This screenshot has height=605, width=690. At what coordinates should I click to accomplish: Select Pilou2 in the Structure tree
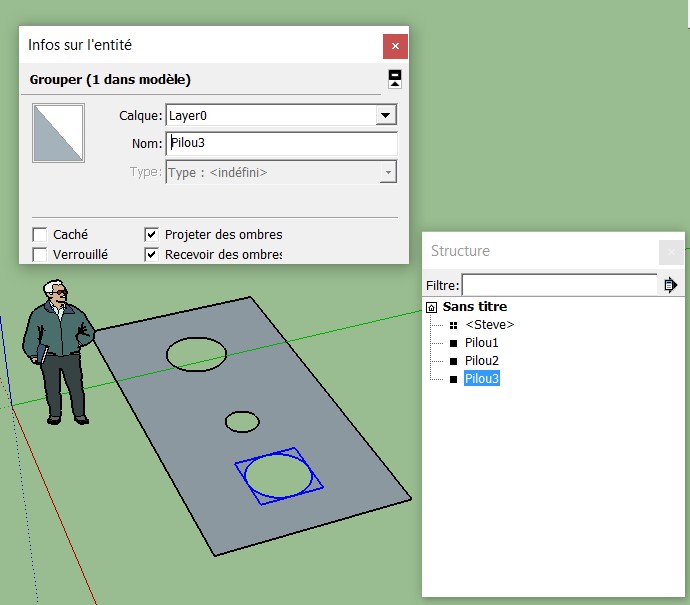481,361
